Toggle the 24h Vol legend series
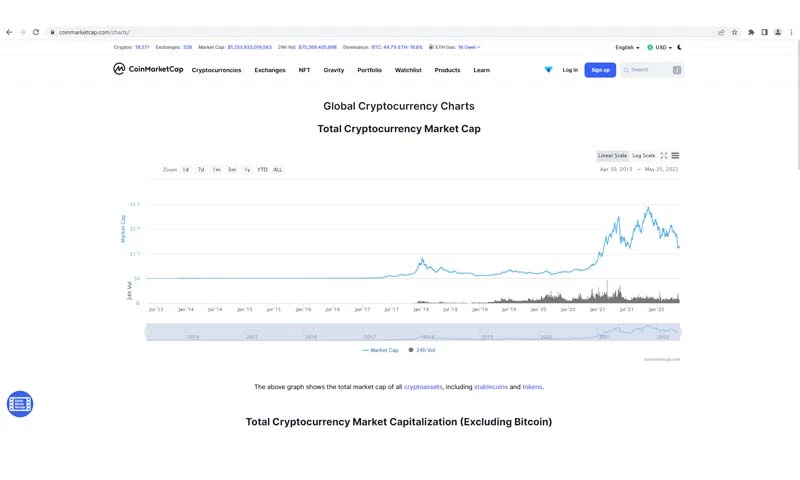This screenshot has height=480, width=800. click(x=422, y=350)
